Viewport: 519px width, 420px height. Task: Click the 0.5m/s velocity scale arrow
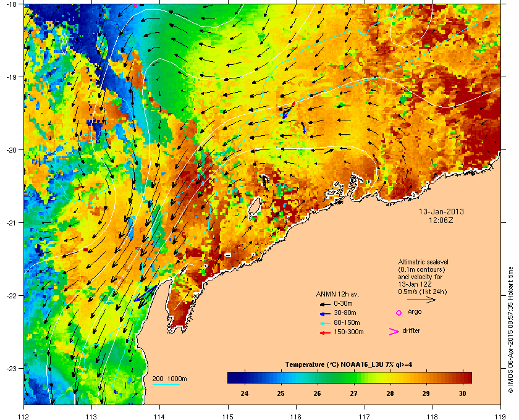[x=421, y=300]
